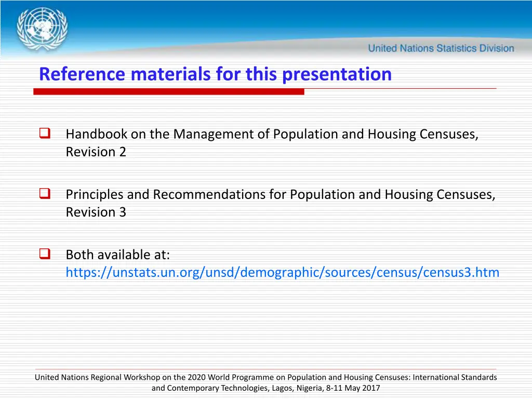This screenshot has width=532, height=399.
Task: Tick the checkbox bullet beside Handbook item
Action: coord(44,134)
